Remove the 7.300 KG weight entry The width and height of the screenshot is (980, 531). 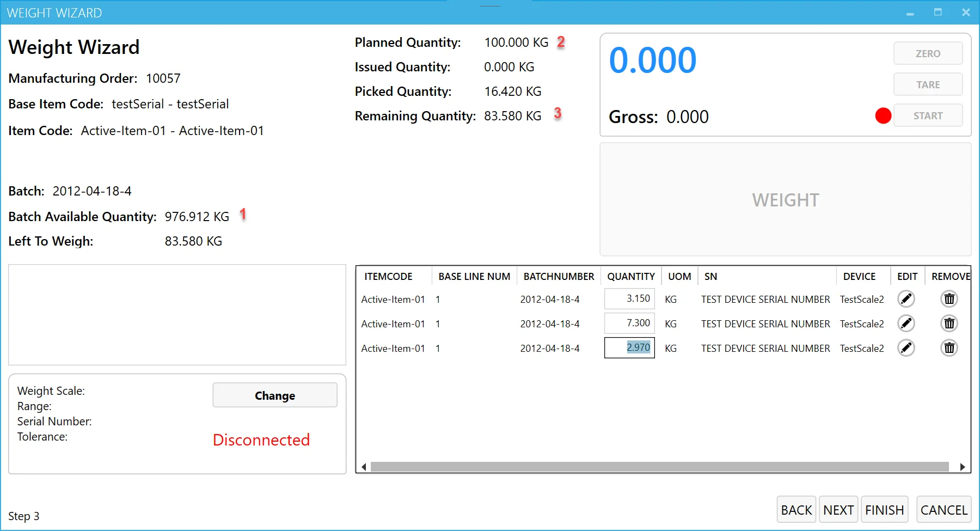coord(949,324)
